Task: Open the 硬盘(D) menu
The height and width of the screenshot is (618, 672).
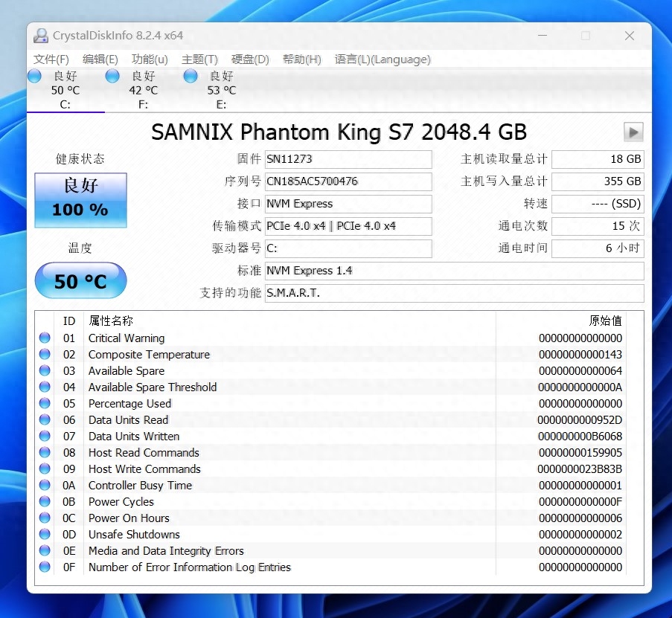Action: coord(250,59)
